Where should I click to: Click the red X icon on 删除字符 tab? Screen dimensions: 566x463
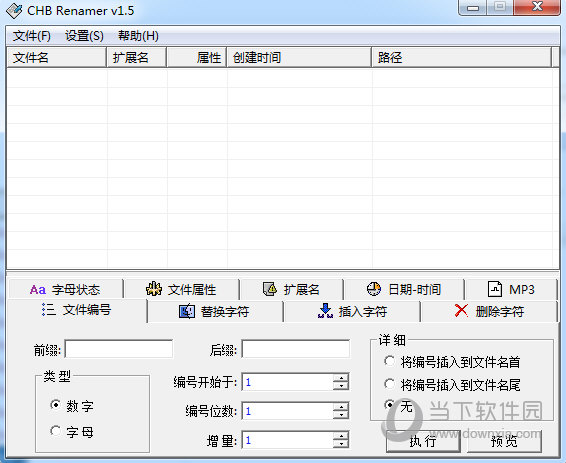point(461,311)
